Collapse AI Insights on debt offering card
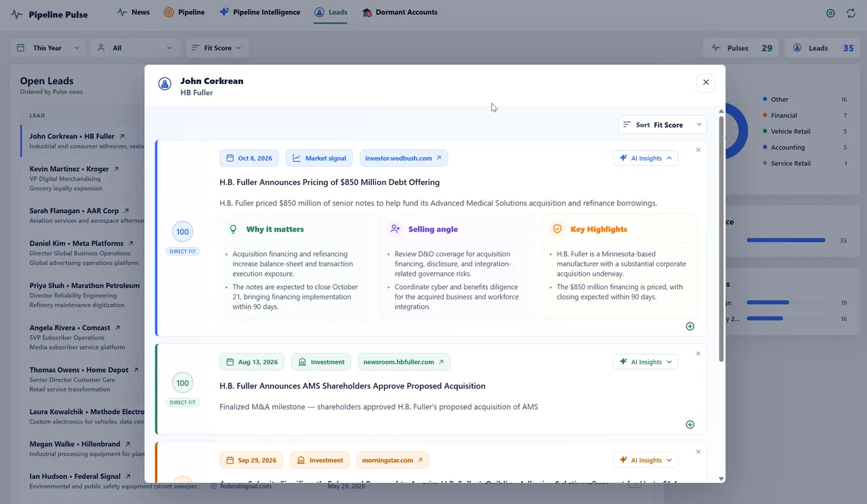This screenshot has width=867, height=504. pos(646,158)
